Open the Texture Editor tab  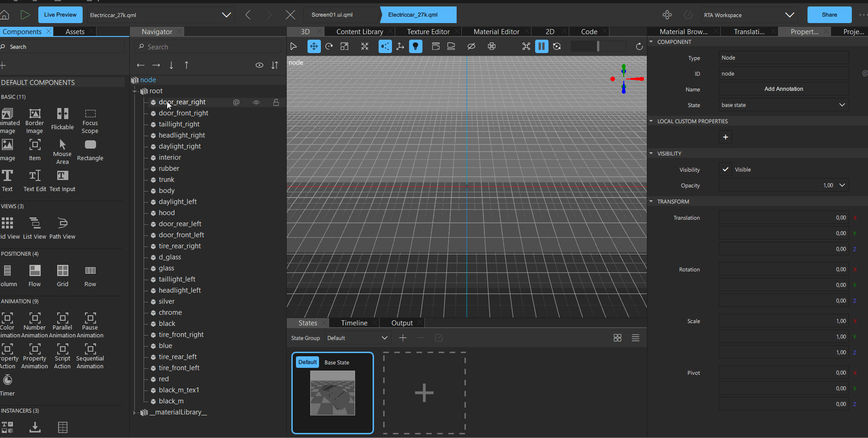(x=428, y=31)
